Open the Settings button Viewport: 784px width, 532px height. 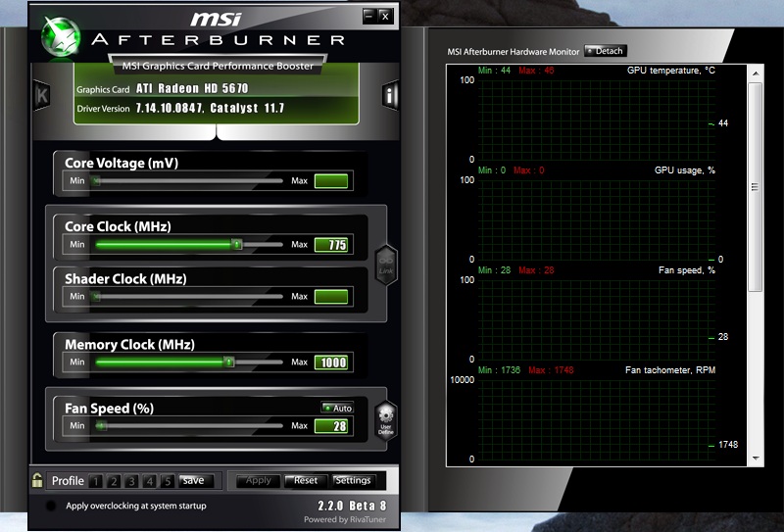pyautogui.click(x=354, y=480)
